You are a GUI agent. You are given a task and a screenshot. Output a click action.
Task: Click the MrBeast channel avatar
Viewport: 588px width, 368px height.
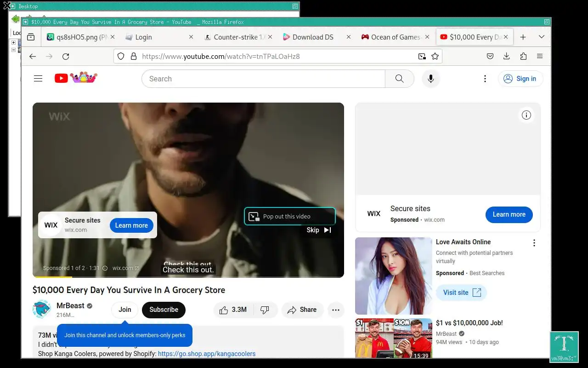[x=42, y=309]
